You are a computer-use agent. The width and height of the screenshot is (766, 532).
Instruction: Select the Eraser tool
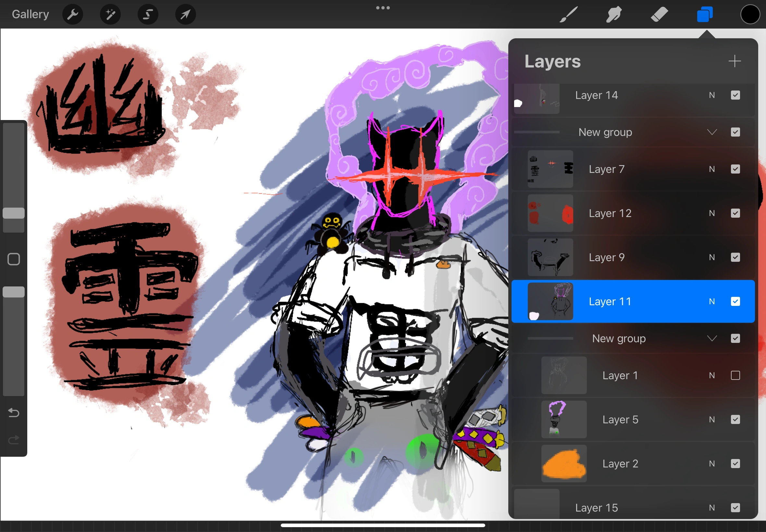(x=659, y=14)
